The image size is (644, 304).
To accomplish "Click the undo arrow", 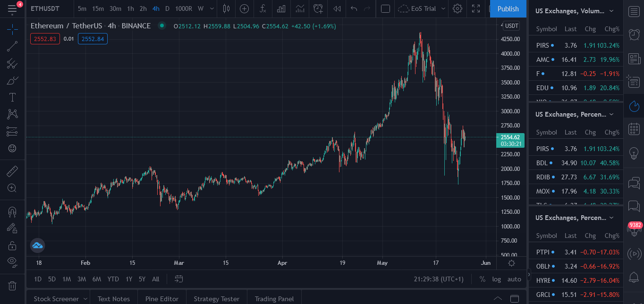I will (x=354, y=8).
